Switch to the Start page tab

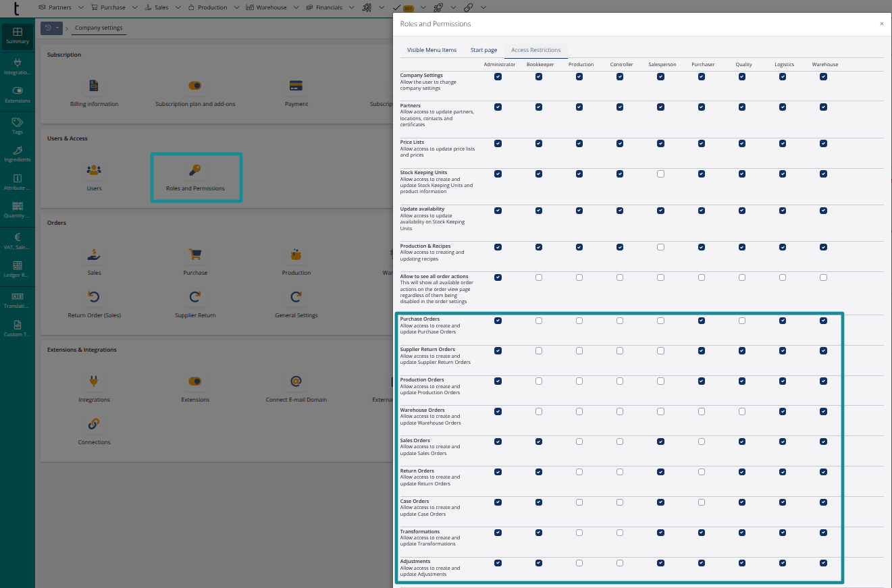(x=483, y=49)
